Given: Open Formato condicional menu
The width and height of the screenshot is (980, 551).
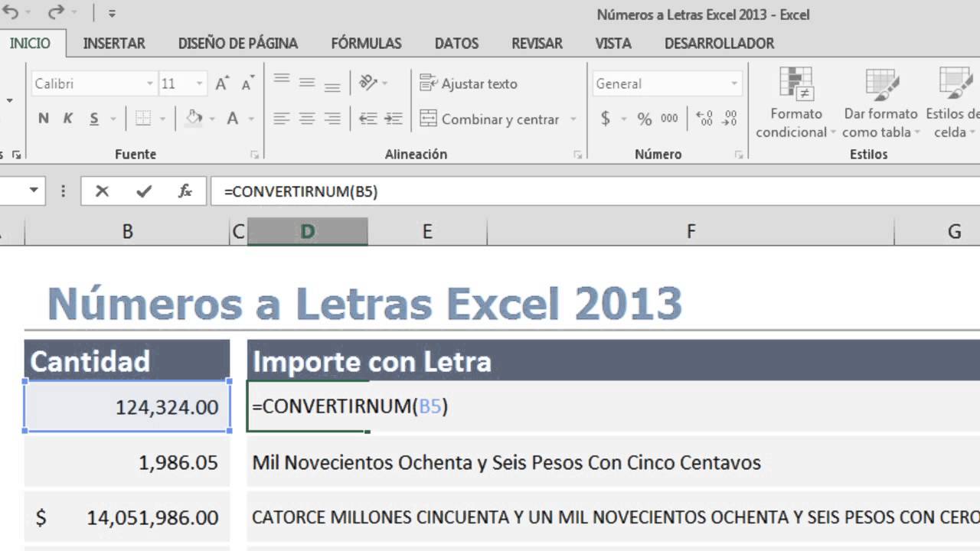Looking at the screenshot, I should (x=796, y=103).
